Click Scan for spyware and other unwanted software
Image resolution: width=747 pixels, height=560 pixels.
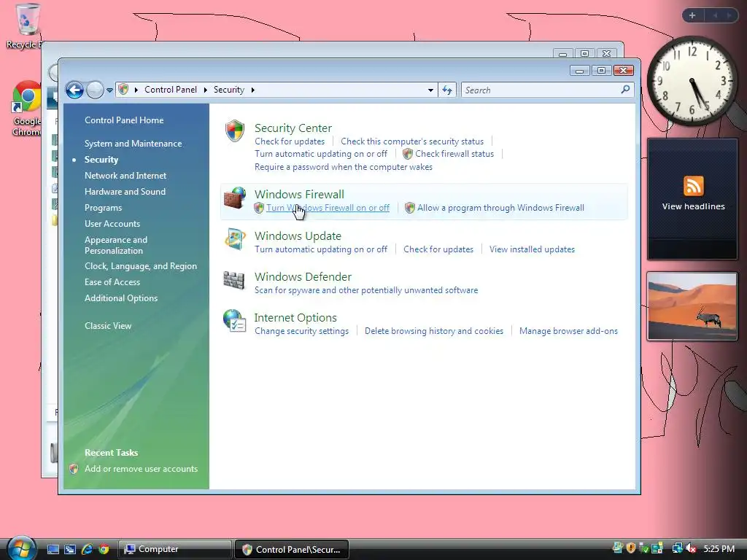coord(366,290)
